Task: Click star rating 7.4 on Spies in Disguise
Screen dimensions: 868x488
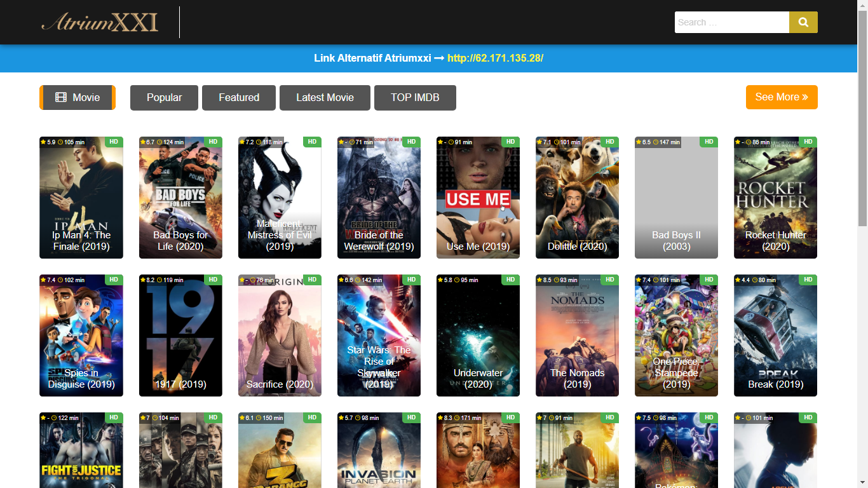Action: (48, 280)
